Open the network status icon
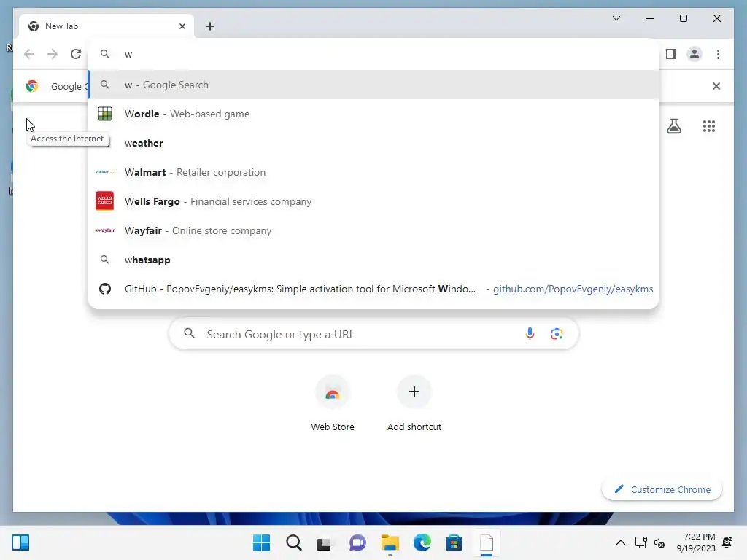747x560 pixels. tap(640, 542)
